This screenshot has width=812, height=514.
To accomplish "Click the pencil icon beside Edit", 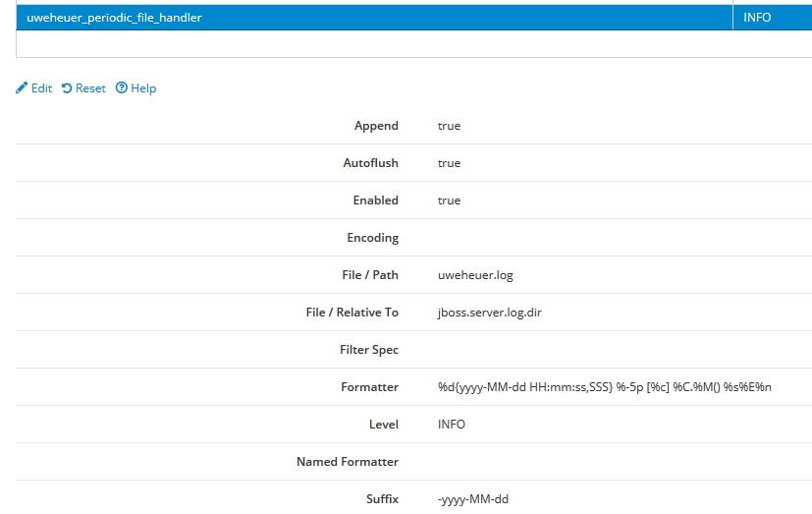I will pyautogui.click(x=22, y=88).
